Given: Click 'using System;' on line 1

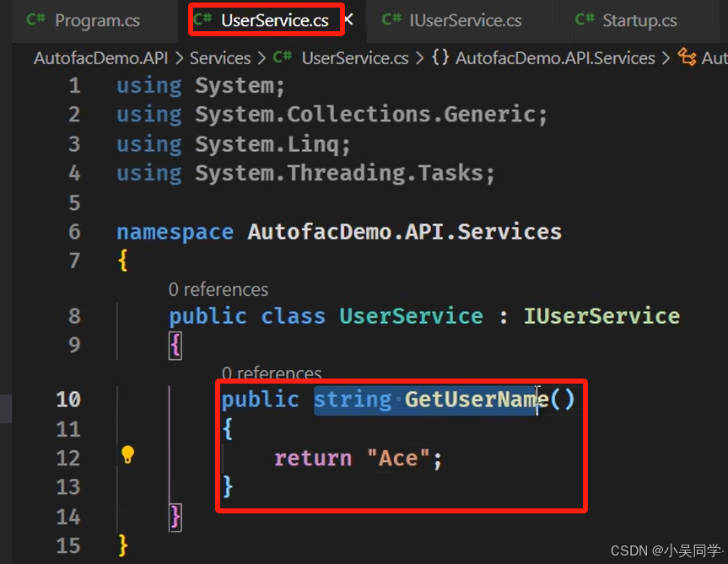Looking at the screenshot, I should pyautogui.click(x=201, y=86).
